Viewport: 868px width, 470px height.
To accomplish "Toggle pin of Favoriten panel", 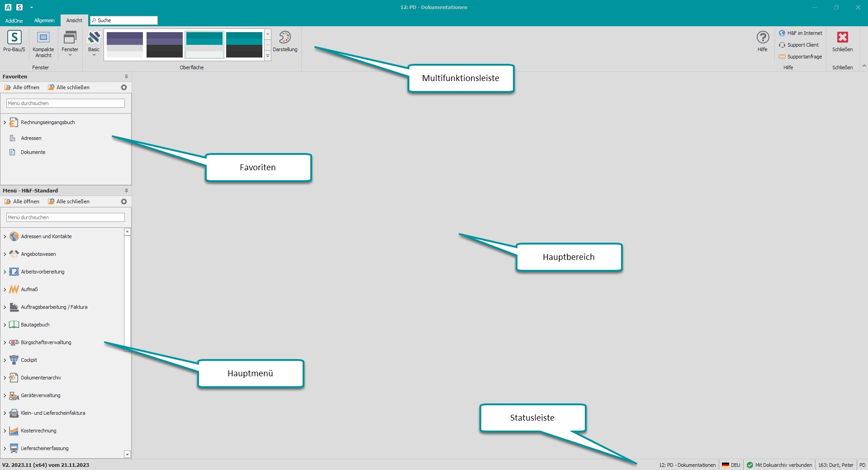I will coord(126,77).
